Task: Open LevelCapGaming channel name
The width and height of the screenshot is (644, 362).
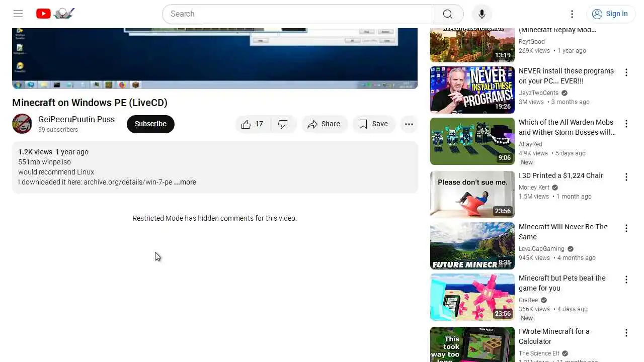Action: (x=541, y=249)
